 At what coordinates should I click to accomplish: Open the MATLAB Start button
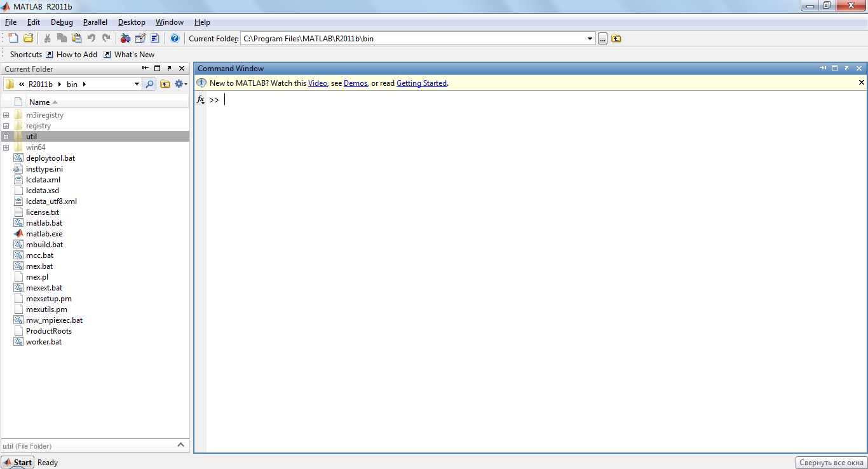17,463
